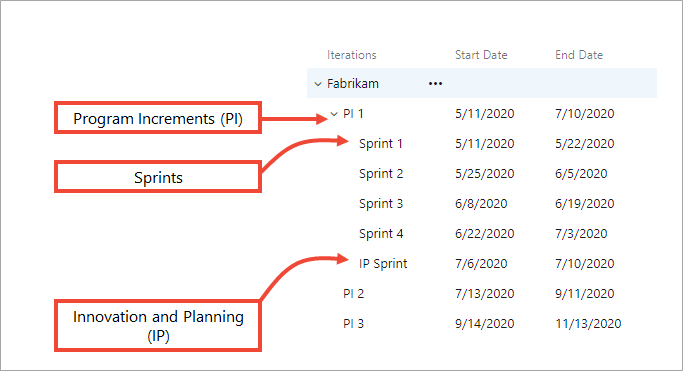Viewport: 683px width, 371px height.
Task: Click the Start Date column header
Action: pyautogui.click(x=481, y=55)
